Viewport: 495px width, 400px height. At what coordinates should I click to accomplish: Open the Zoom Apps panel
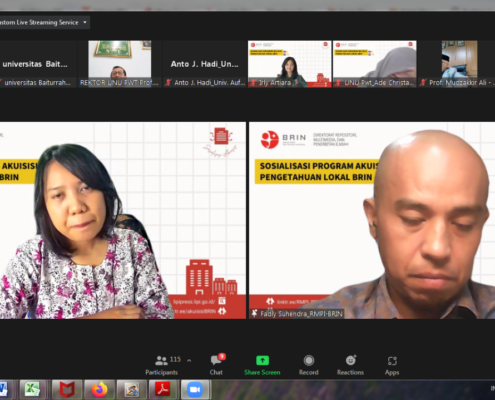392,365
